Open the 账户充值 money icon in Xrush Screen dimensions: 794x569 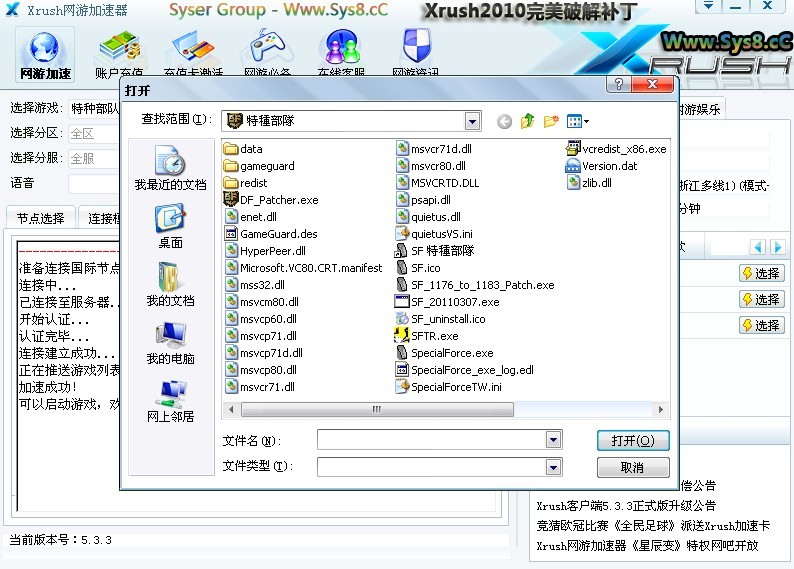[x=119, y=53]
